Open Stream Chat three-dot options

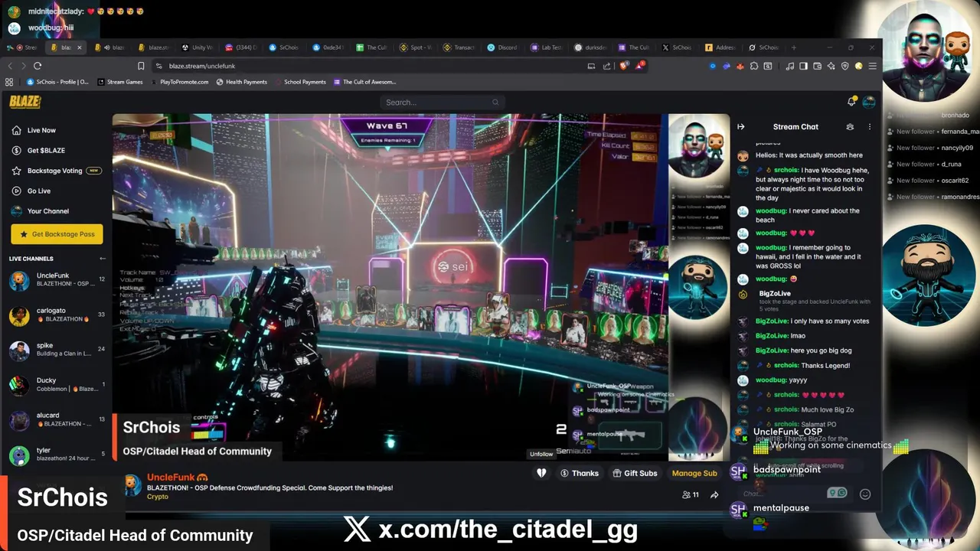click(x=869, y=127)
